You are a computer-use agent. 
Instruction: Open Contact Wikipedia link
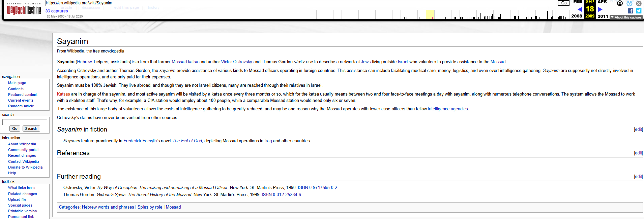point(24,161)
